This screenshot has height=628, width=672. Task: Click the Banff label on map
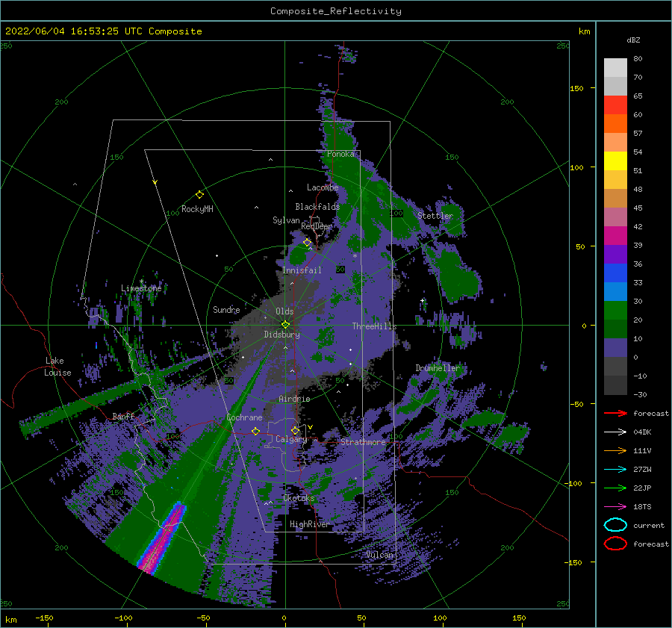coord(123,416)
